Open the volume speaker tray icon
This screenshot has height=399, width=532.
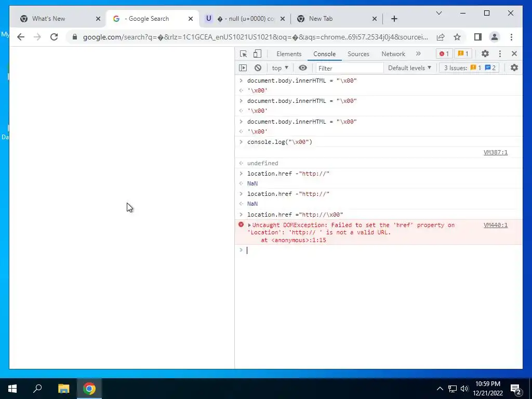464,389
